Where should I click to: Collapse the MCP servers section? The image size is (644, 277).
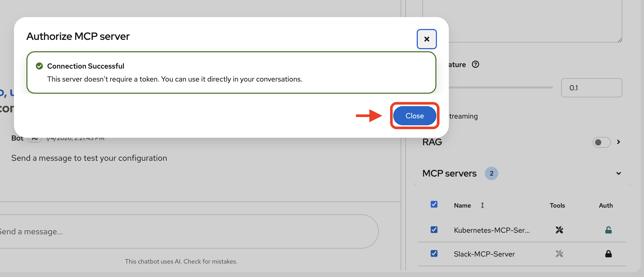[x=619, y=173]
